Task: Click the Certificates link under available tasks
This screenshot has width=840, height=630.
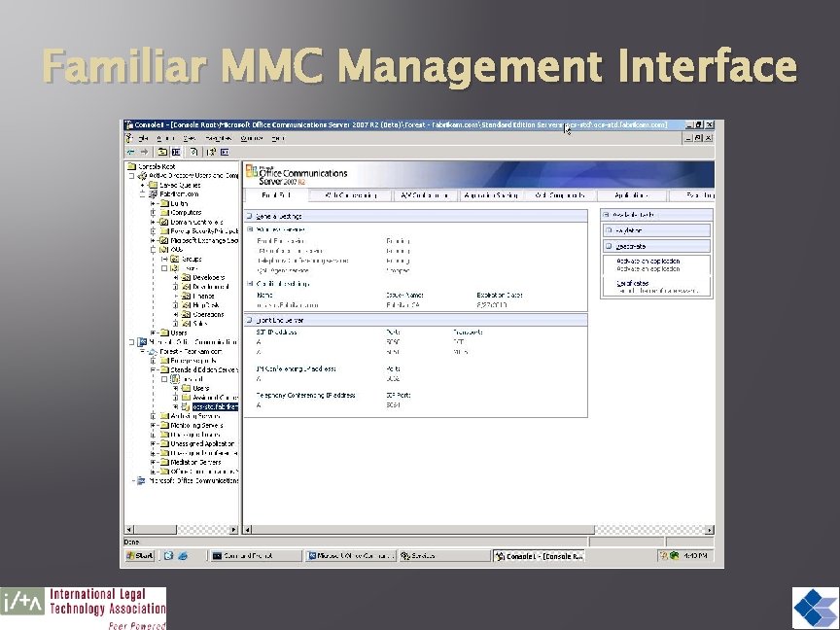Action: [x=634, y=282]
